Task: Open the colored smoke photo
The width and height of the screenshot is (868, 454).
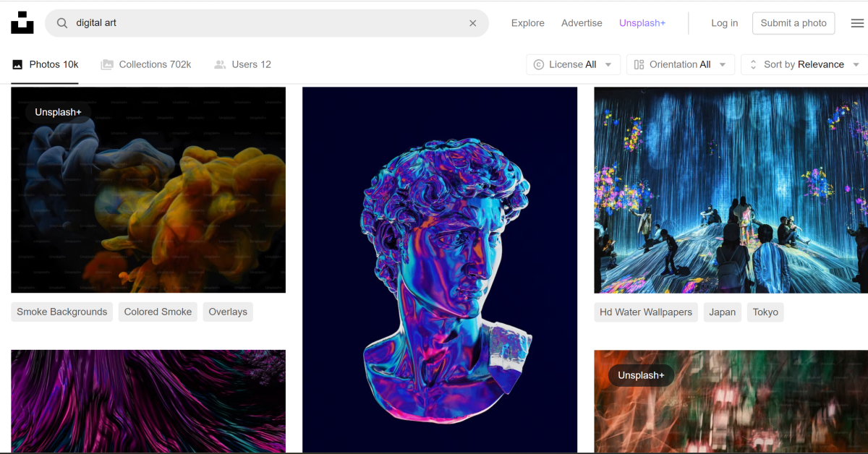Action: click(x=148, y=190)
